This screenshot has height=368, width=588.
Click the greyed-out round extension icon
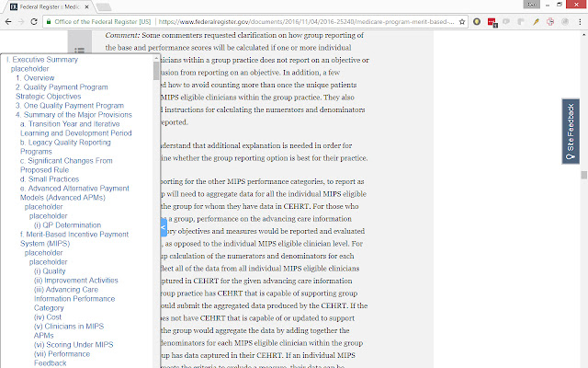click(x=565, y=22)
